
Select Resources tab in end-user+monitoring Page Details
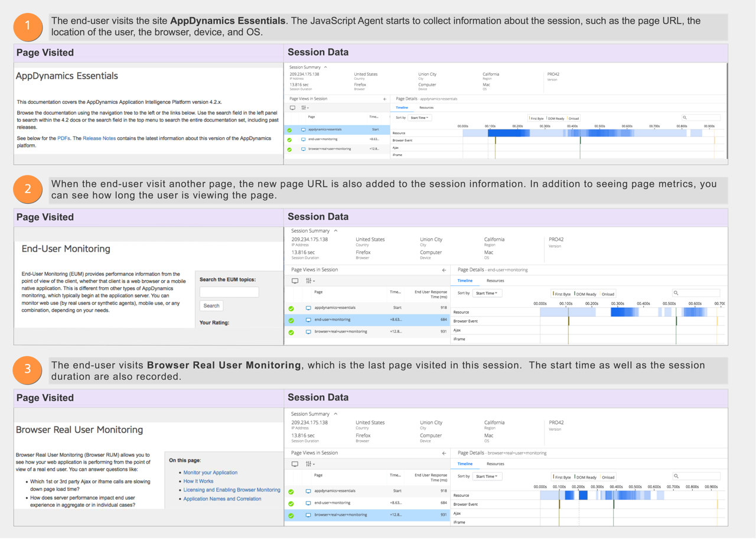(495, 281)
